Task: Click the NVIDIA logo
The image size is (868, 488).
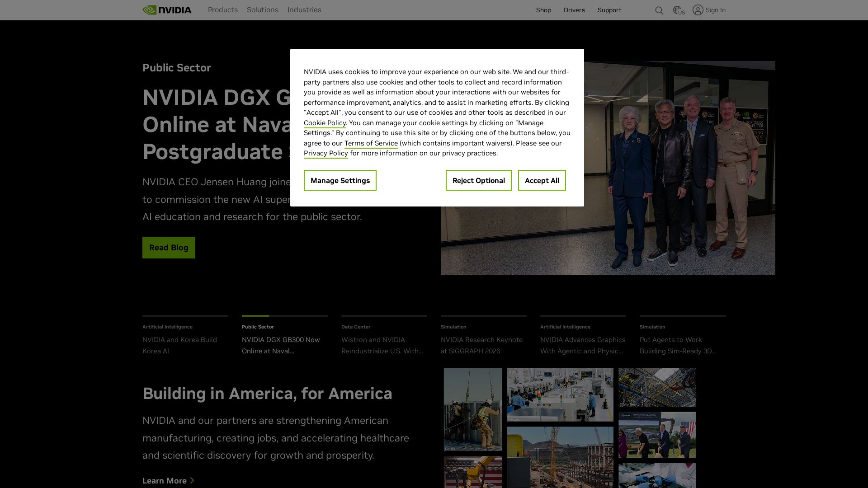Action: pos(167,10)
